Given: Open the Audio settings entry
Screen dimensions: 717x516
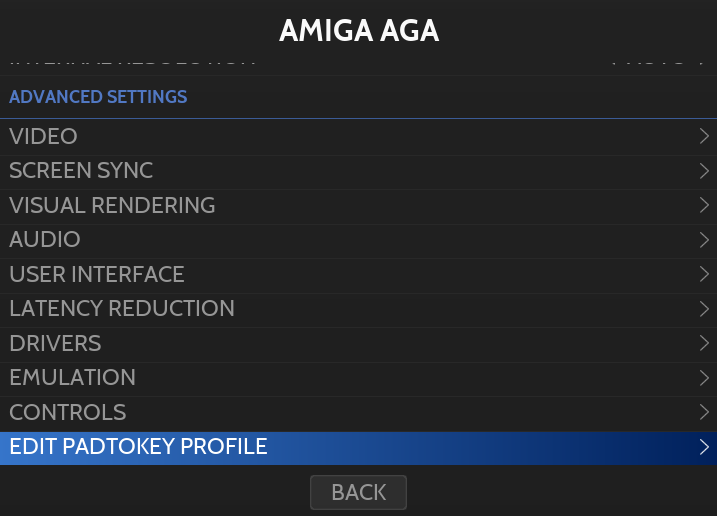Looking at the screenshot, I should pos(45,240).
